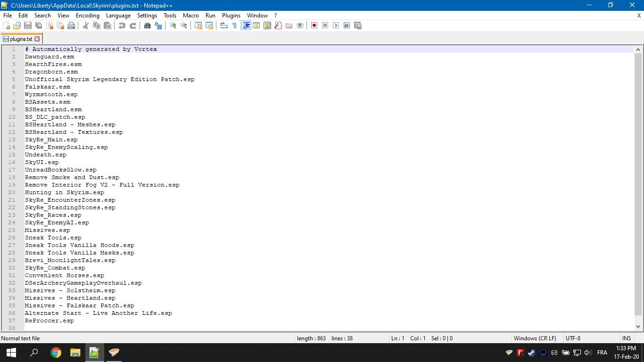Toggle the Show Indent Guide button

pyautogui.click(x=246, y=25)
